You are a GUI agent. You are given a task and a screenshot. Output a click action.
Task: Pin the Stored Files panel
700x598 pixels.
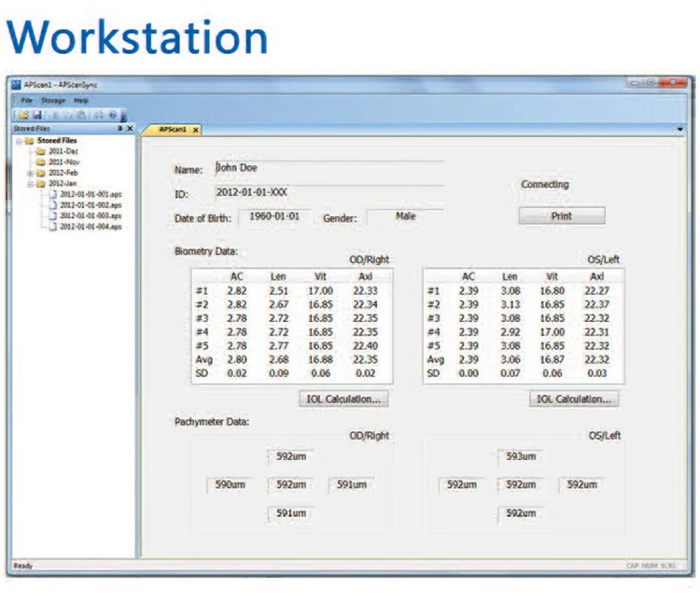[119, 129]
